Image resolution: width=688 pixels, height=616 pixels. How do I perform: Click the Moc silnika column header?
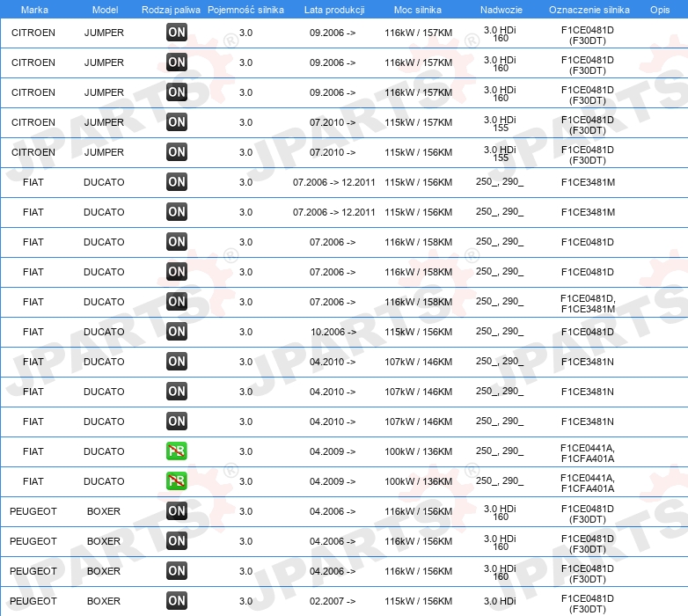(418, 10)
